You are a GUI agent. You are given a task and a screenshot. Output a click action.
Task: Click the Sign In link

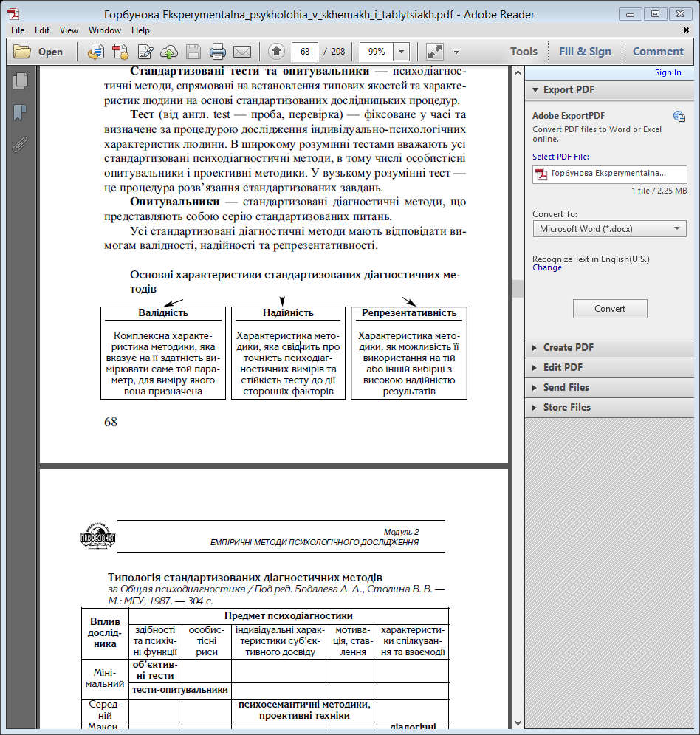click(668, 72)
